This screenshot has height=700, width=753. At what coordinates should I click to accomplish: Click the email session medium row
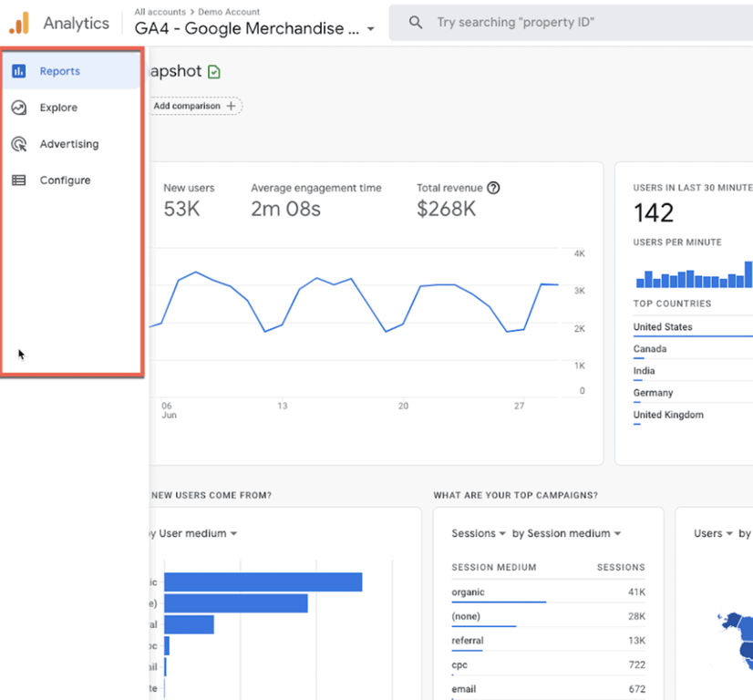(549, 689)
